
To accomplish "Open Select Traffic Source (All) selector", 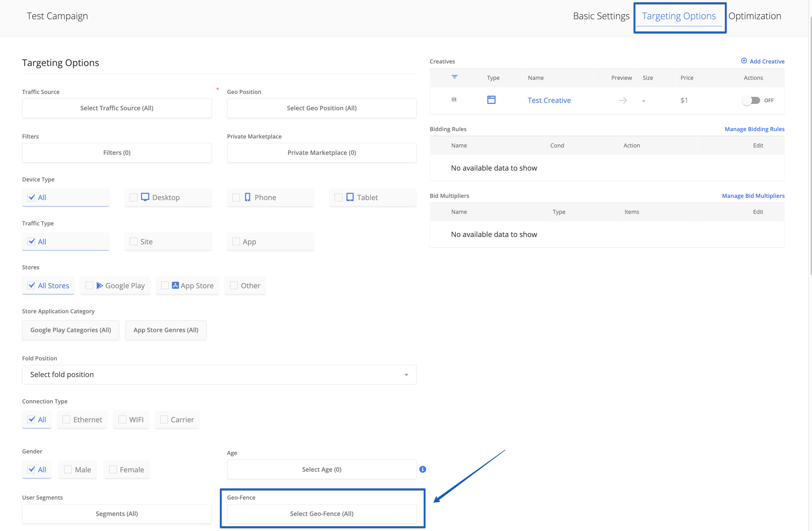I will click(x=117, y=108).
